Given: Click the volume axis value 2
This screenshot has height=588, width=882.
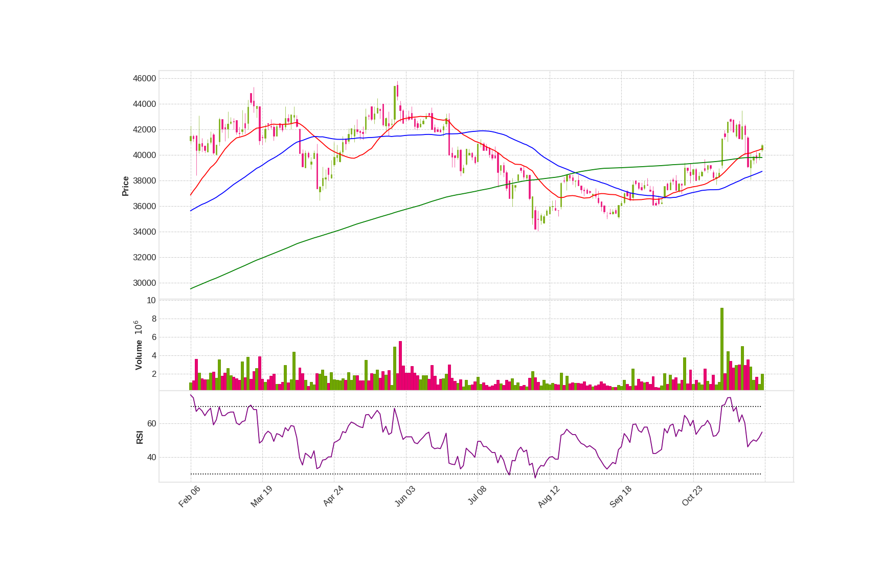Looking at the screenshot, I should 154,374.
